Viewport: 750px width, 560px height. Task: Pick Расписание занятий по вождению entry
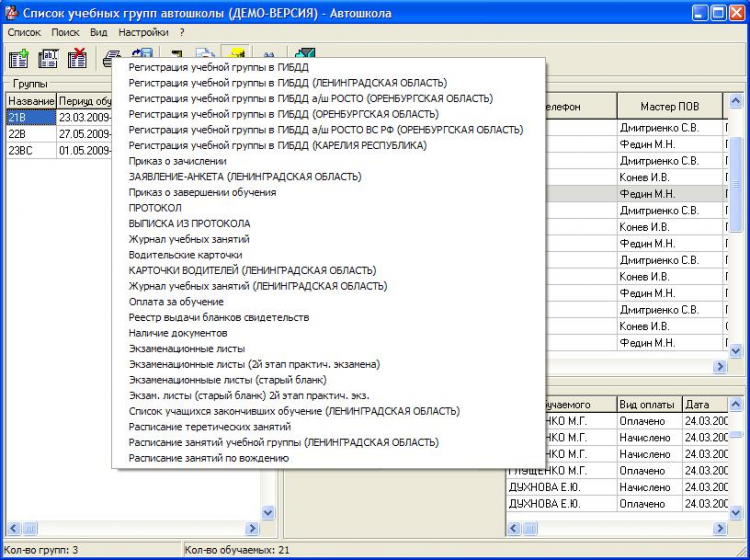click(209, 458)
